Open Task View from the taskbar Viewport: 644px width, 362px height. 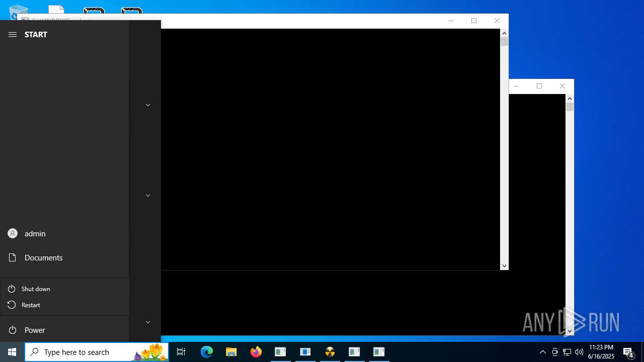click(x=181, y=352)
